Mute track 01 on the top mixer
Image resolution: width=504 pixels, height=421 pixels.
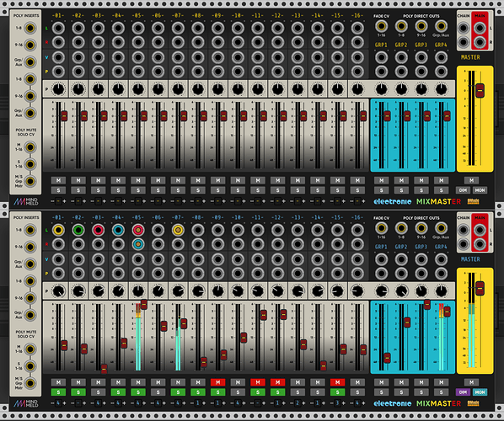coord(58,180)
